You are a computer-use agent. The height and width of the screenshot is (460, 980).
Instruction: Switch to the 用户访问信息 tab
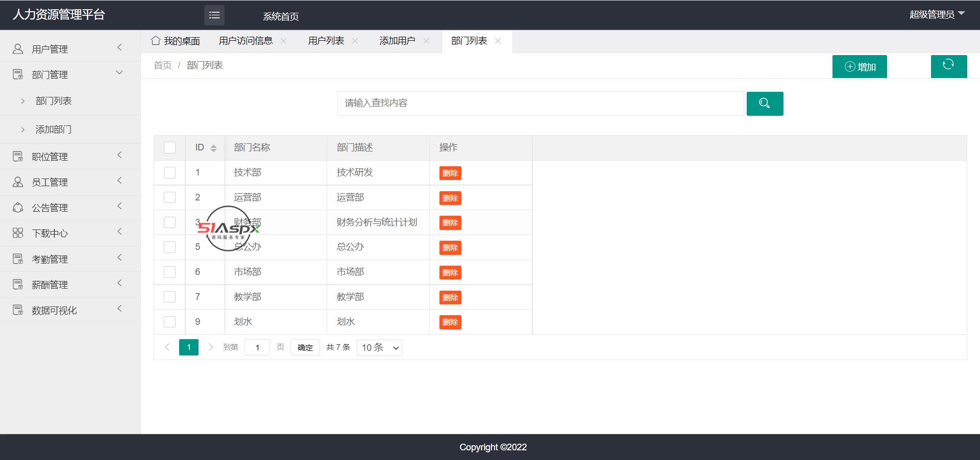pos(246,41)
